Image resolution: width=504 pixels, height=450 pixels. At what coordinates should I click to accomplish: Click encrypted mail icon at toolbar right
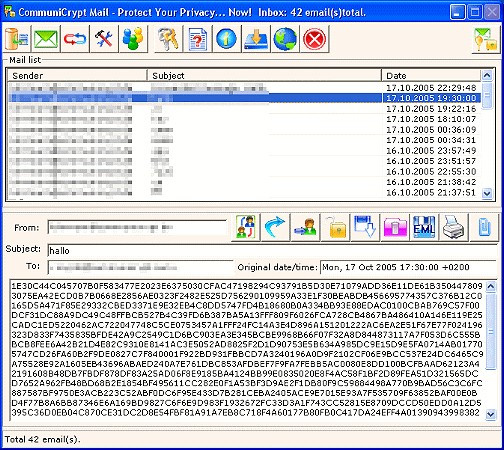(486, 39)
